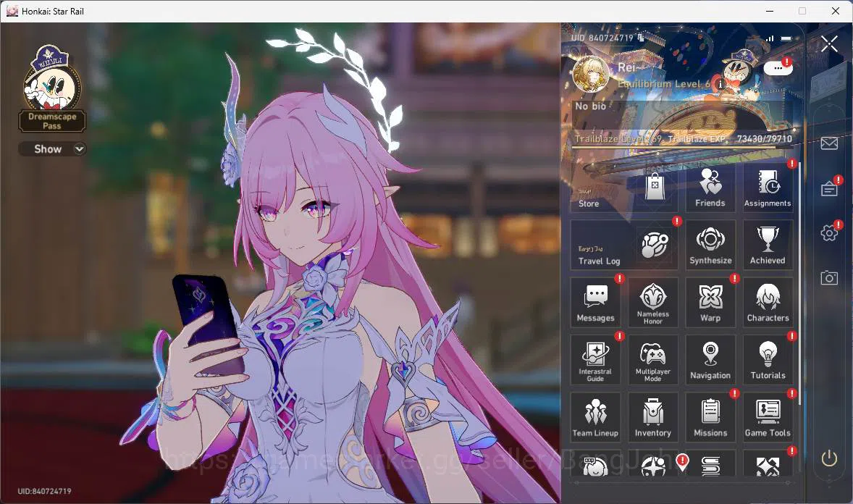
Task: Open the Game Tools tile
Action: pyautogui.click(x=768, y=417)
